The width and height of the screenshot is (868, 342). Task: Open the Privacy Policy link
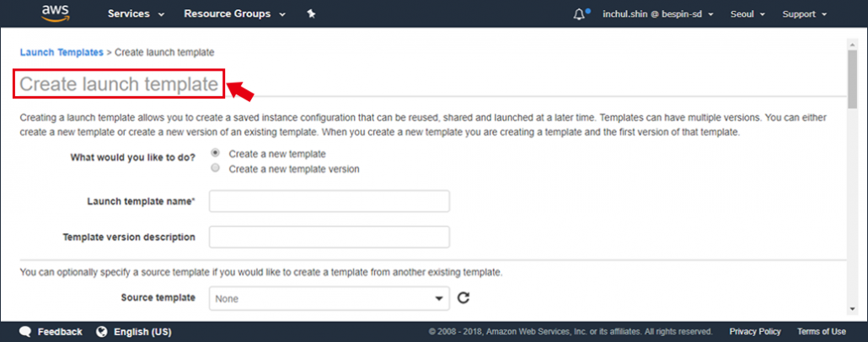tap(755, 332)
